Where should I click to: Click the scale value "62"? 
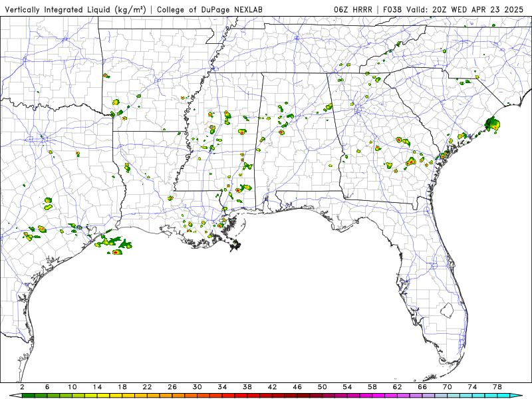coord(398,387)
